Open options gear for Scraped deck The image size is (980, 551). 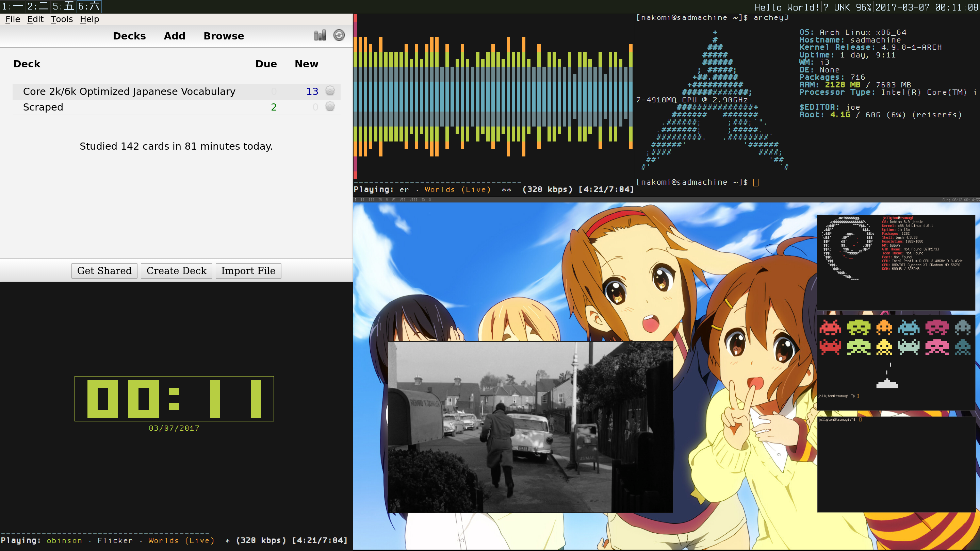(x=330, y=107)
